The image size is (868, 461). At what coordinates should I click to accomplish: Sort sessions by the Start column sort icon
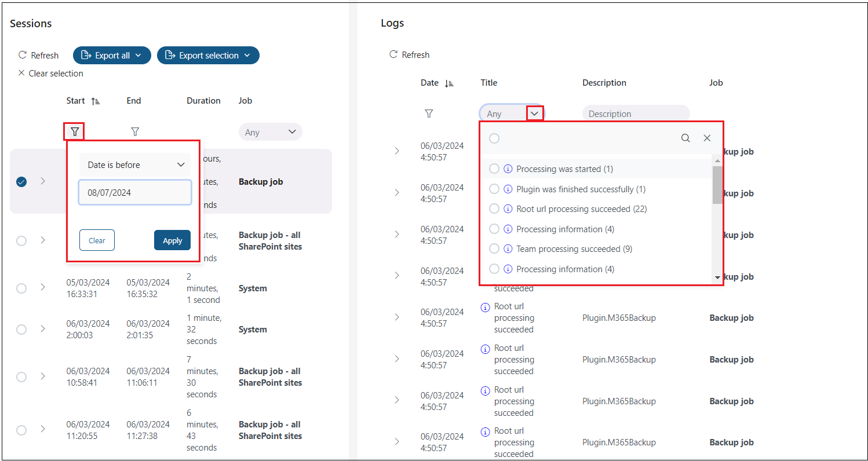(x=96, y=101)
